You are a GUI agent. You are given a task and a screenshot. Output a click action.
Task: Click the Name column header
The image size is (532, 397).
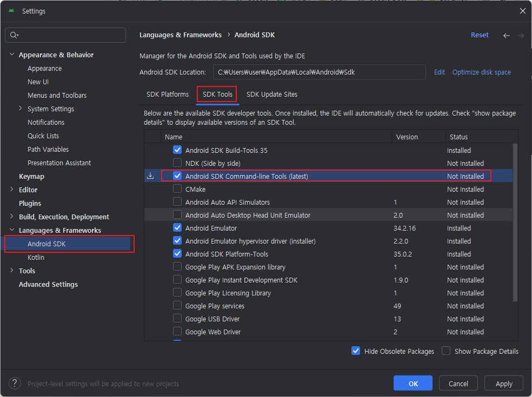276,137
